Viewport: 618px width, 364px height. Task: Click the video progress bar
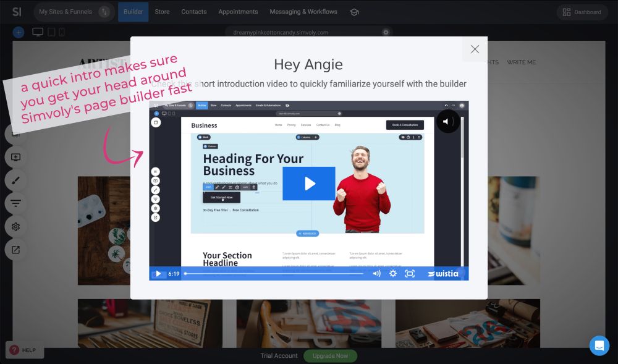pyautogui.click(x=274, y=273)
